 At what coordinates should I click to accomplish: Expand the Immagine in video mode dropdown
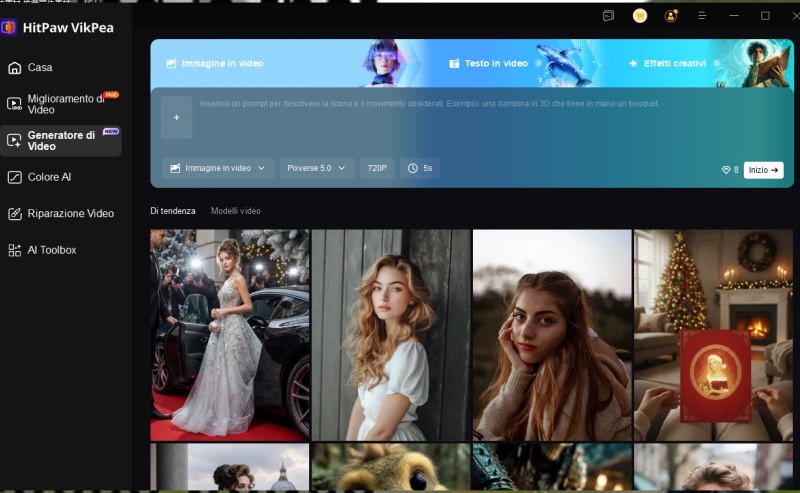pyautogui.click(x=218, y=168)
